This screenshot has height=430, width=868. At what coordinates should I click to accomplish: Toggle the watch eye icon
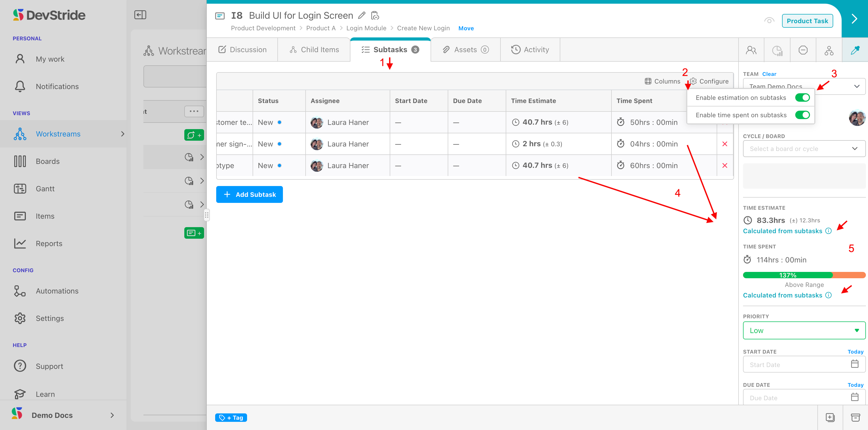click(769, 21)
